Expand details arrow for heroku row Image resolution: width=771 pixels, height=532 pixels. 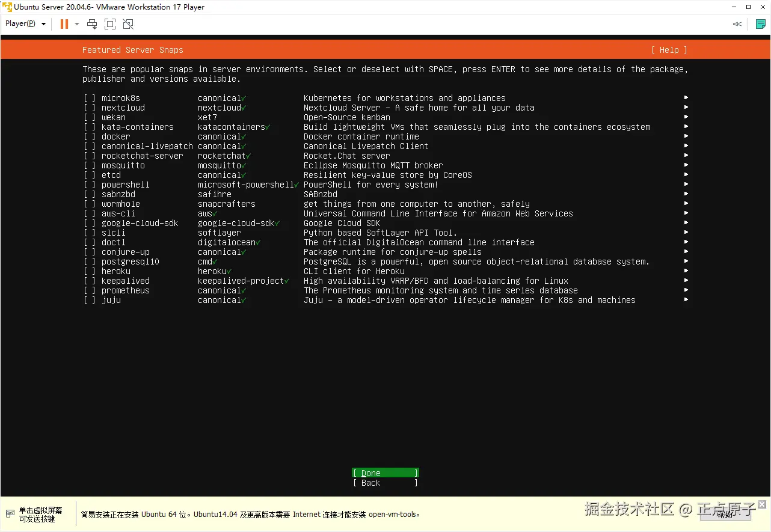pos(686,271)
